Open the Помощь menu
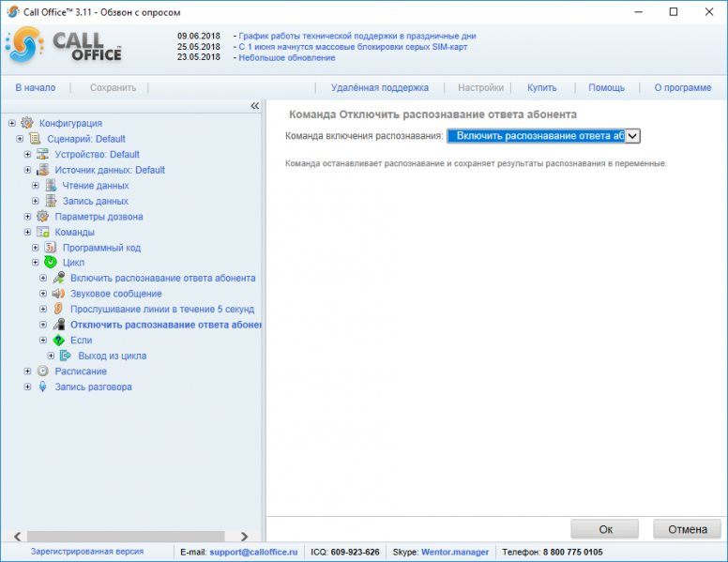Screen dimensions: 728x562 pyautogui.click(x=606, y=88)
